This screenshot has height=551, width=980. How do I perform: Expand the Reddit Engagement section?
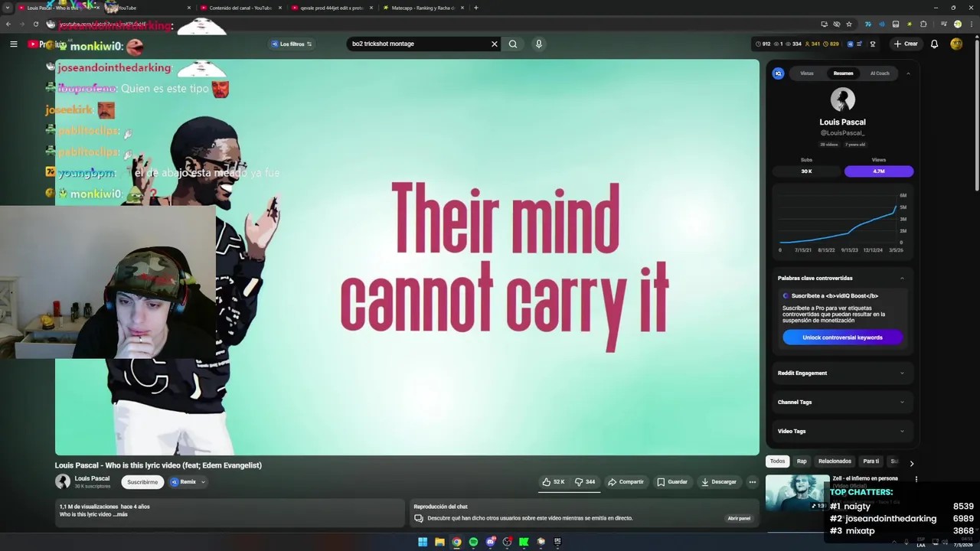click(x=842, y=373)
